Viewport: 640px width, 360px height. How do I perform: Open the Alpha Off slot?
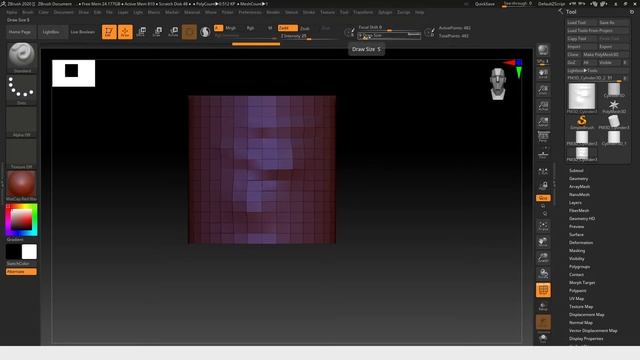click(x=22, y=122)
